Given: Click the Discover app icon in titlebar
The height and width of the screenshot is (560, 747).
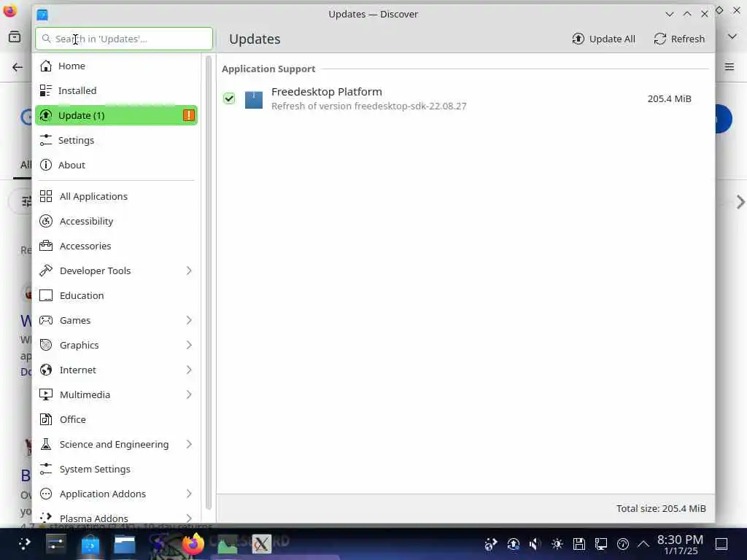Looking at the screenshot, I should (42, 15).
